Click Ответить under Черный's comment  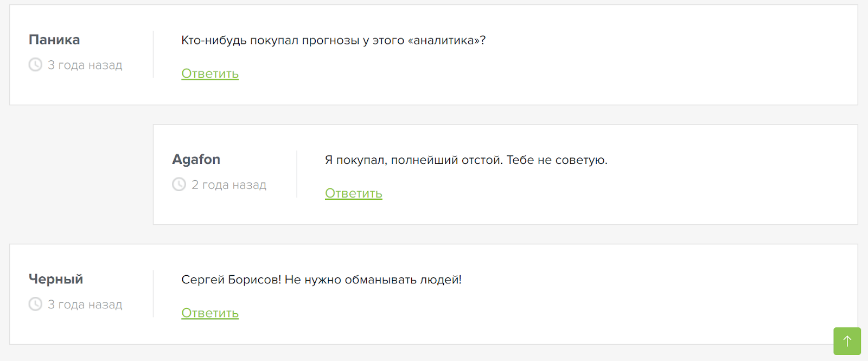[x=209, y=313]
